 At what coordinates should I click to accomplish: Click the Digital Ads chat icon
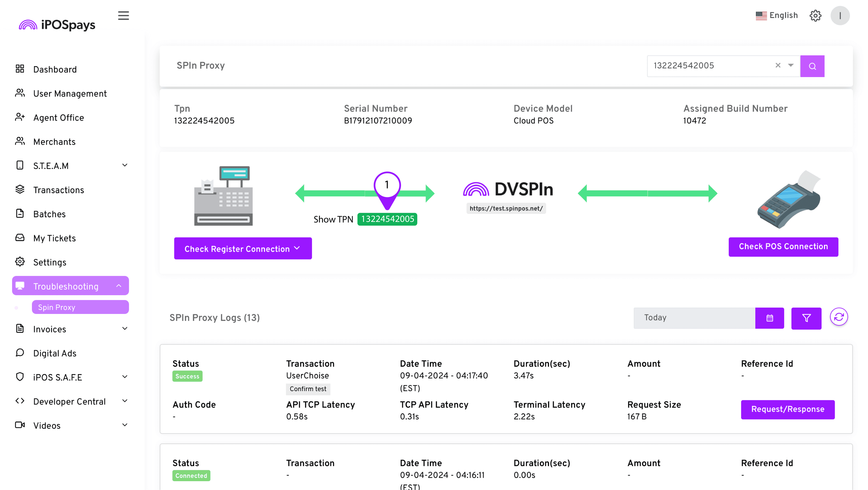point(20,353)
